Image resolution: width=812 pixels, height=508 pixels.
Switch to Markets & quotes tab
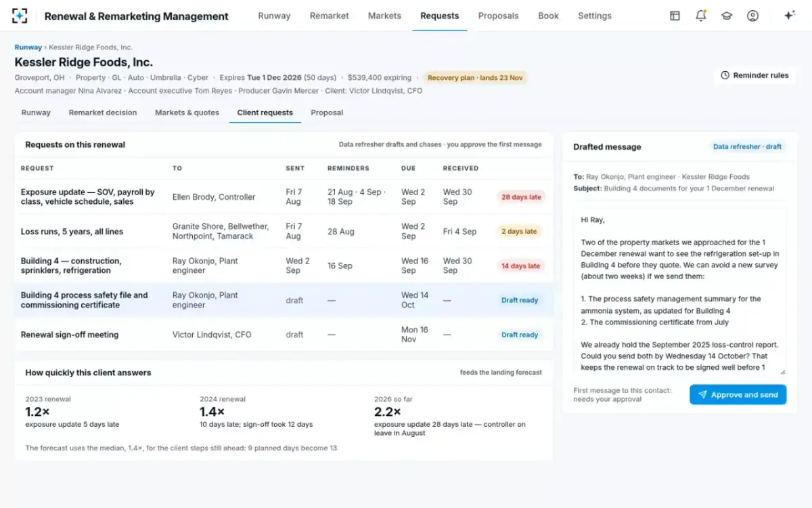187,112
